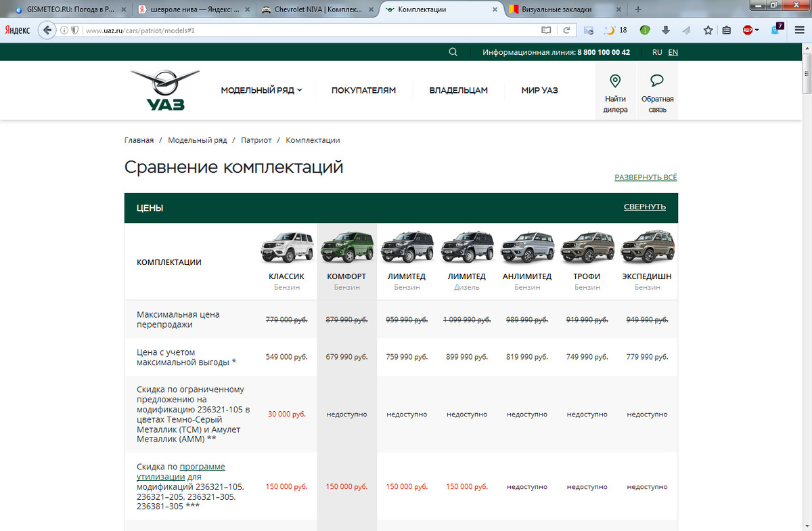This screenshot has width=812, height=531.
Task: Switch to the шевроле нива Яндекс tab
Action: [x=193, y=9]
